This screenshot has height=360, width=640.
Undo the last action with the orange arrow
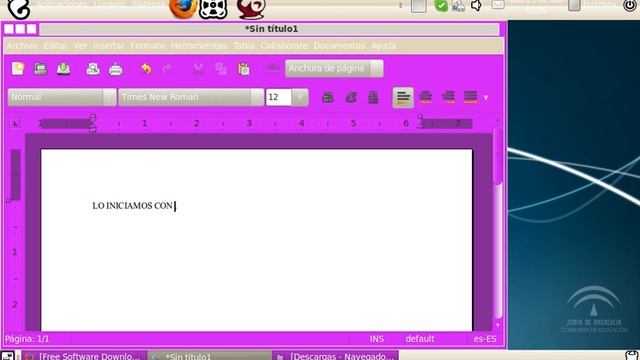(x=146, y=69)
